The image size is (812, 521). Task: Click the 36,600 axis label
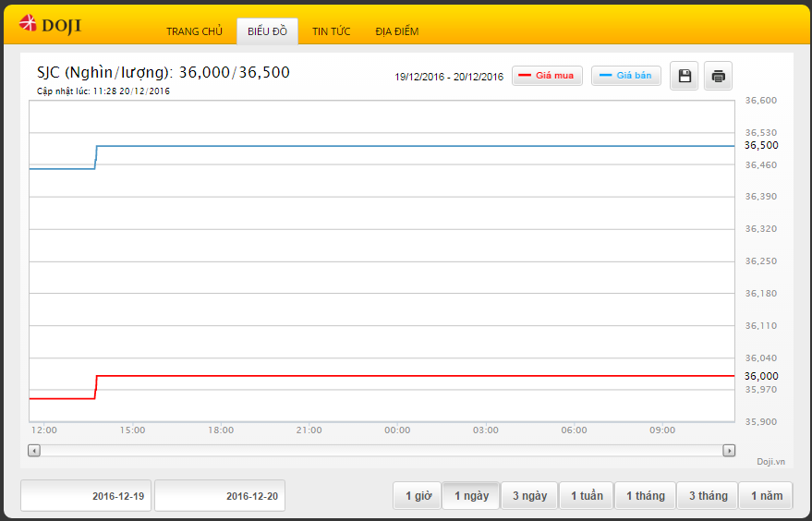tap(761, 101)
